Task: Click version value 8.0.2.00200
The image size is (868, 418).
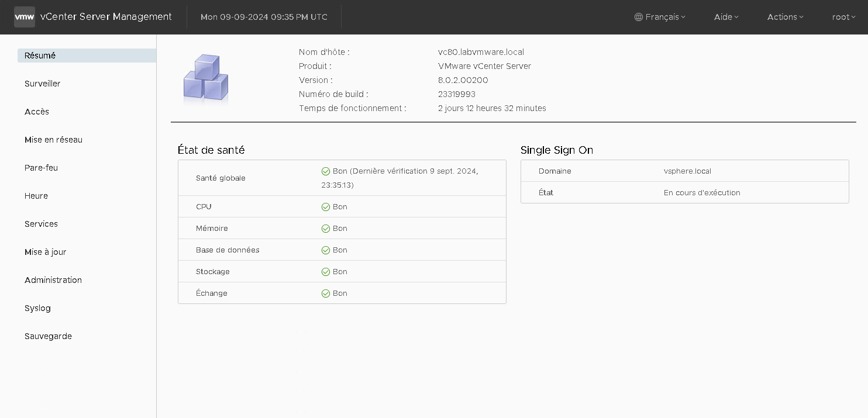Action: pyautogui.click(x=463, y=80)
